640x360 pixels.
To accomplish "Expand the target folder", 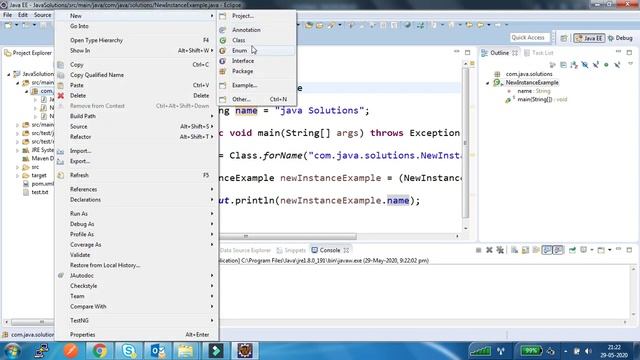I will click(x=18, y=176).
